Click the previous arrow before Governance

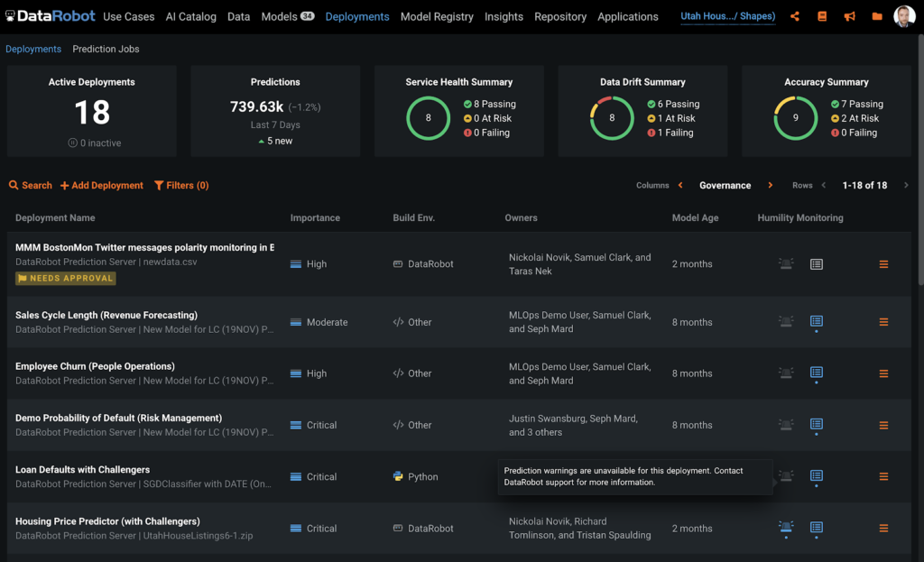point(681,185)
